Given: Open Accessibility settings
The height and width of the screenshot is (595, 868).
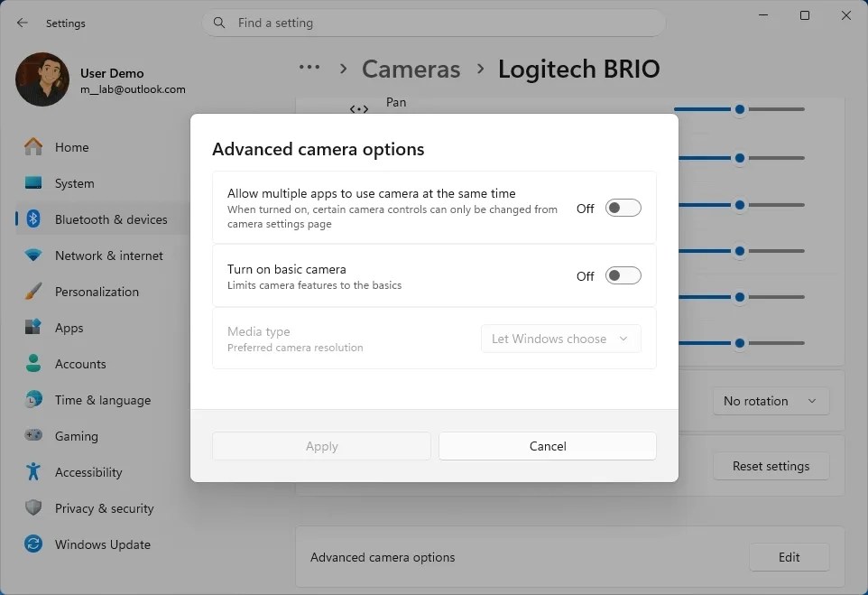Looking at the screenshot, I should tap(103, 472).
